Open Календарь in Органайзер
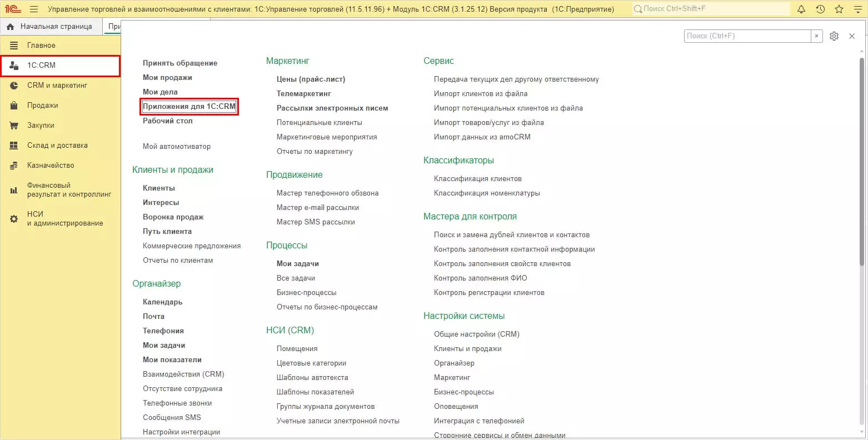The height and width of the screenshot is (440, 868). (x=163, y=302)
